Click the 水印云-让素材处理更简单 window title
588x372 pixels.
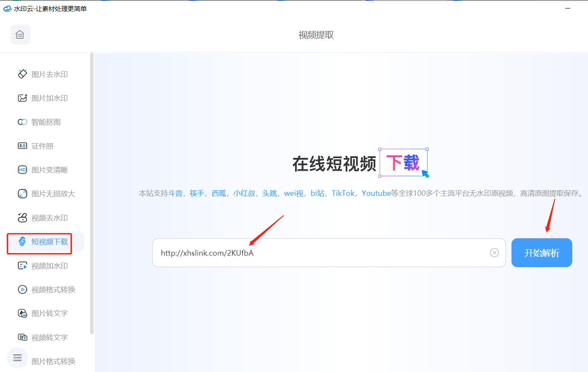pyautogui.click(x=50, y=8)
